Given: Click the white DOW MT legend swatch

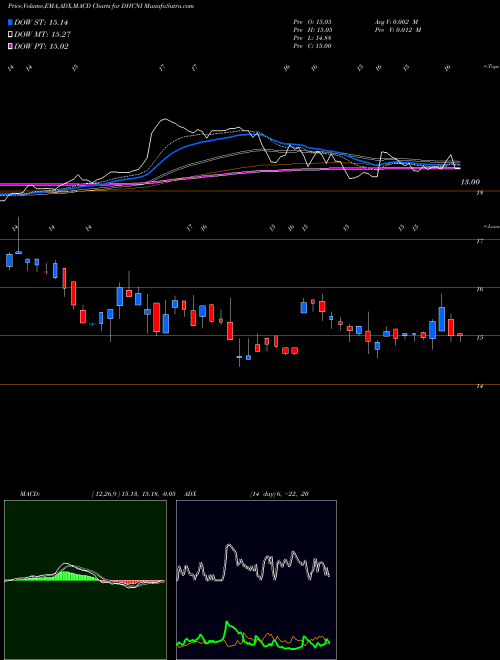Looking at the screenshot, I should [10, 35].
